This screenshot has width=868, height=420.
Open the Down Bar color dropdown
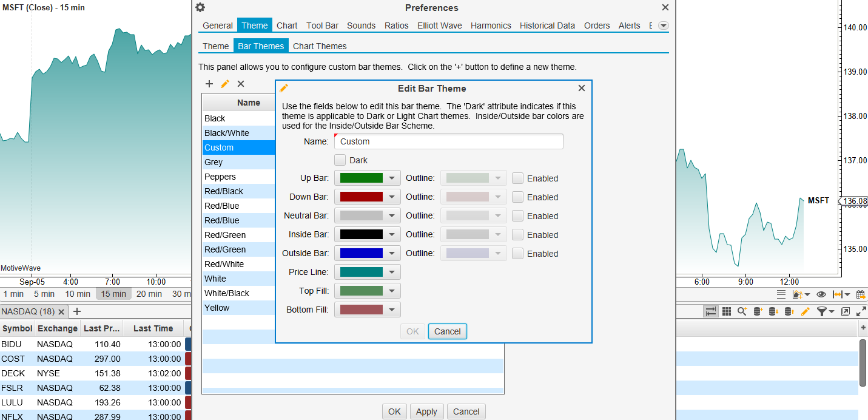392,197
